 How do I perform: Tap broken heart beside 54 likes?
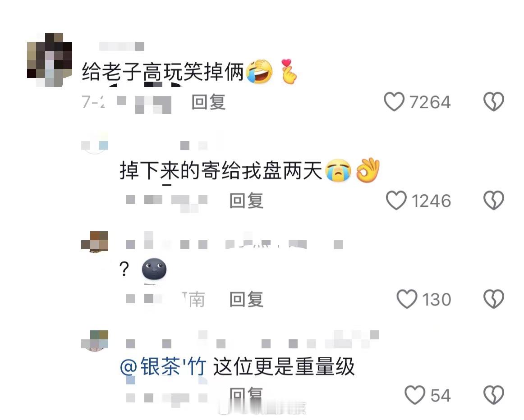(x=494, y=395)
